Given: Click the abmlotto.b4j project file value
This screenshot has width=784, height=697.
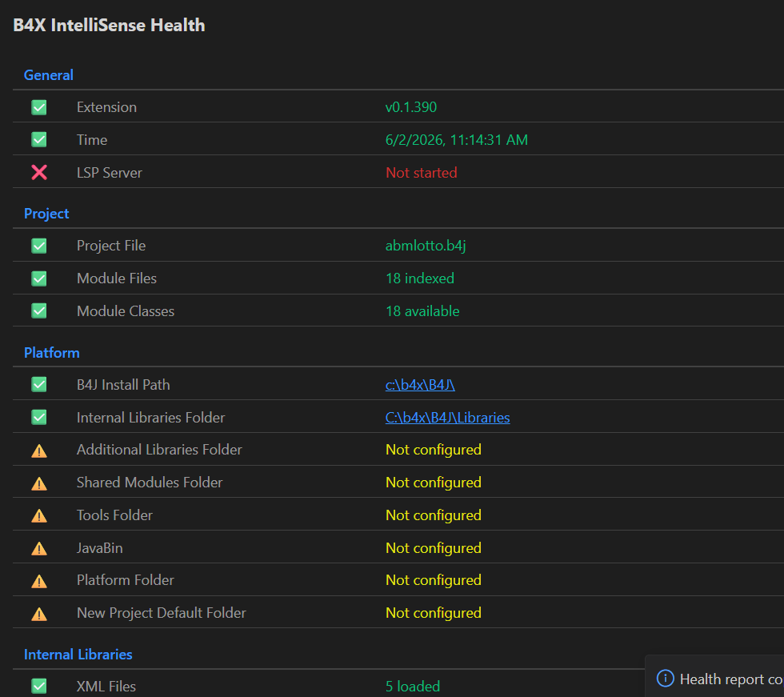Looking at the screenshot, I should point(426,246).
